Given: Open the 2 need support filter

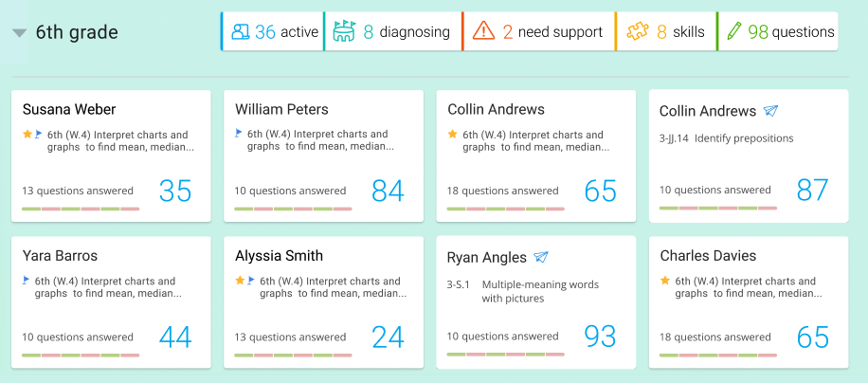Looking at the screenshot, I should pos(538,31).
